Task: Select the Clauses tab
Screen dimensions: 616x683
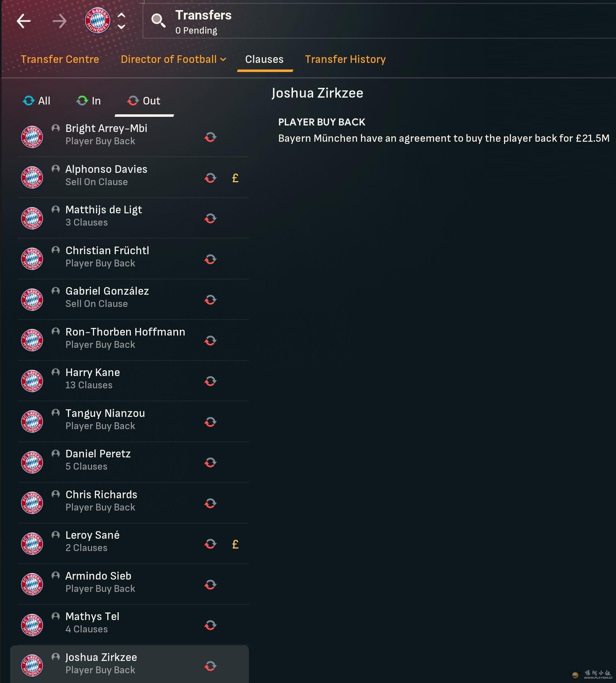Action: 264,59
